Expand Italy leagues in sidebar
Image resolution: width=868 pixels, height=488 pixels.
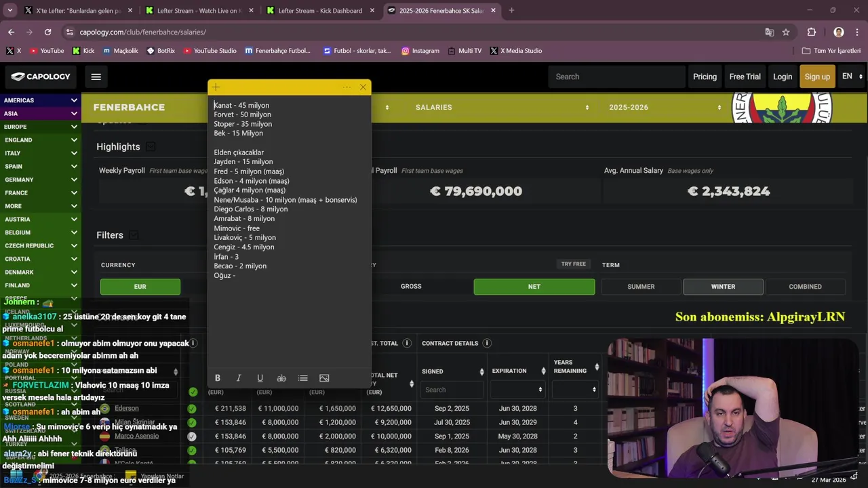click(x=41, y=153)
